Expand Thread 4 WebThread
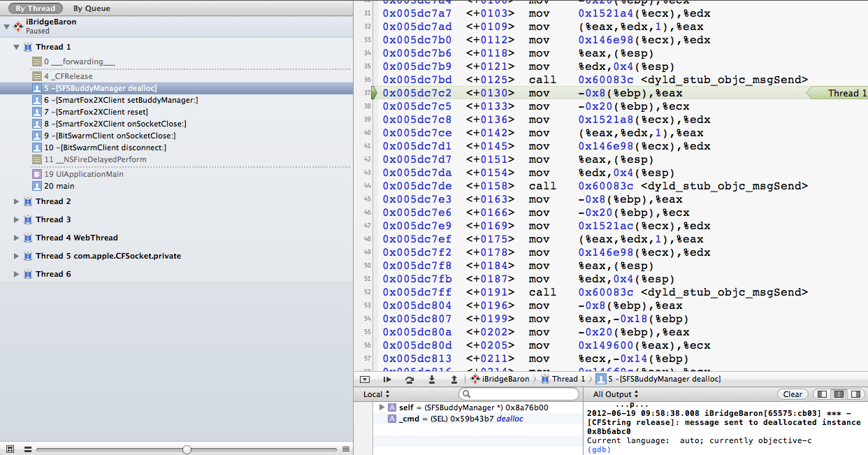Screen dimensions: 868x455 pyautogui.click(x=17, y=238)
